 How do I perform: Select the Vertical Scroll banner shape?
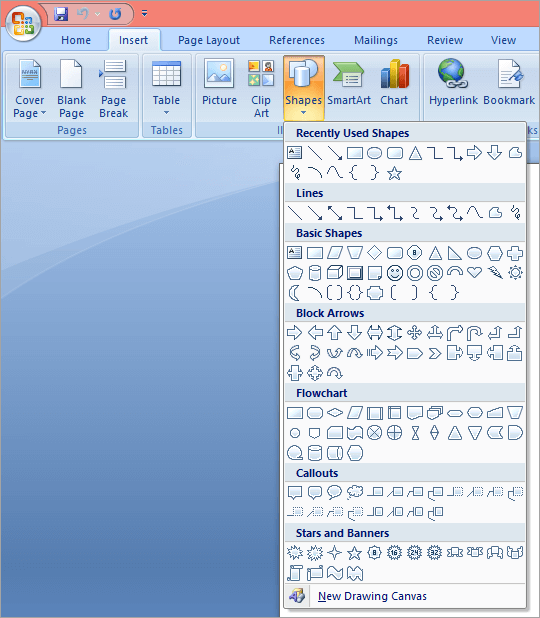click(294, 573)
